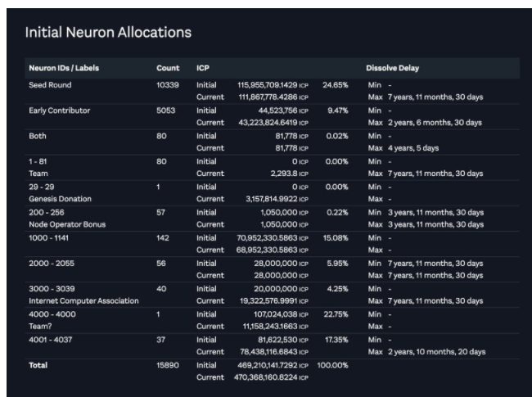Select the Genesis Donation label

coord(60,198)
